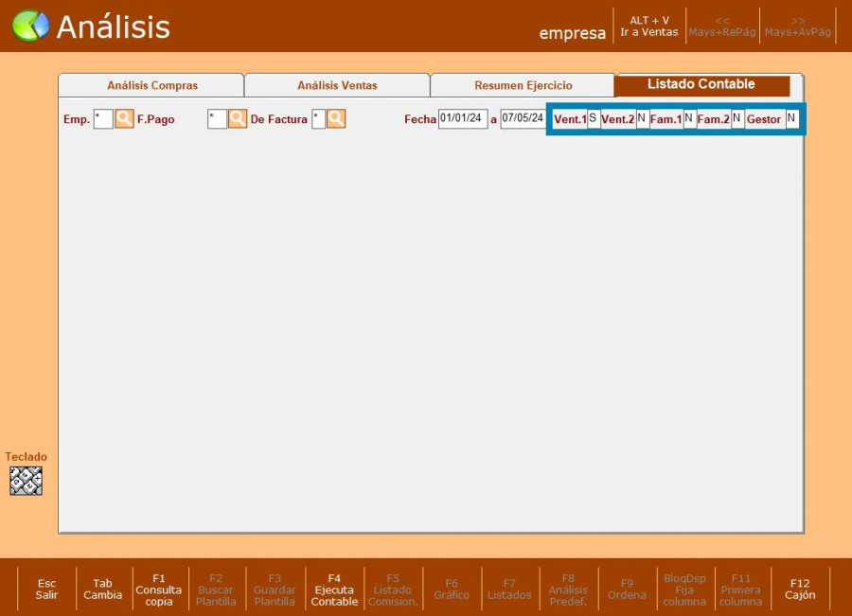Viewport: 852px width, 616px height.
Task: Toggle the Fam.1 S/N field
Action: coord(689,119)
